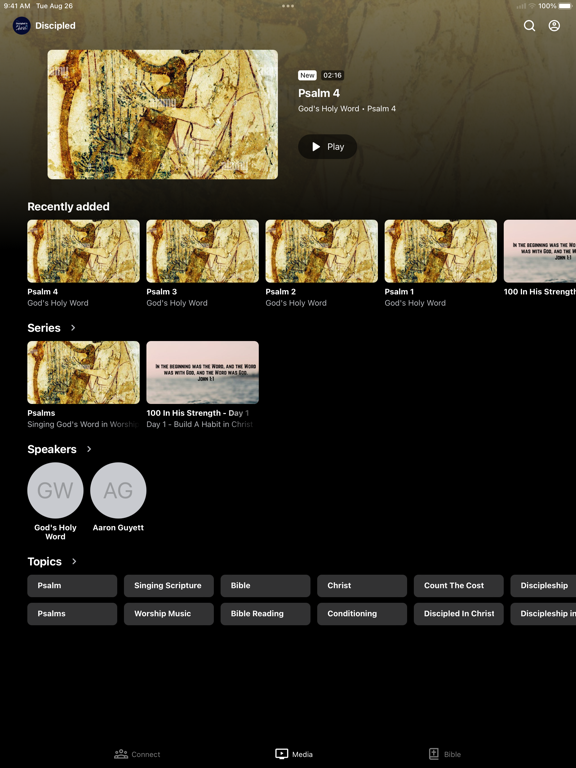Expand the Topics section chevron
Screen dimensions: 576x768
[x=74, y=561]
